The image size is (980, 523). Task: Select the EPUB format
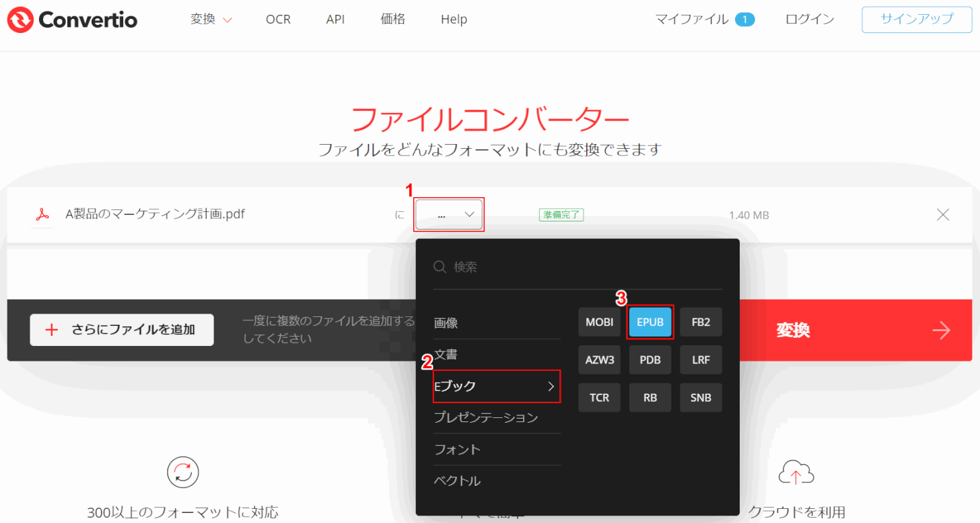(x=650, y=322)
